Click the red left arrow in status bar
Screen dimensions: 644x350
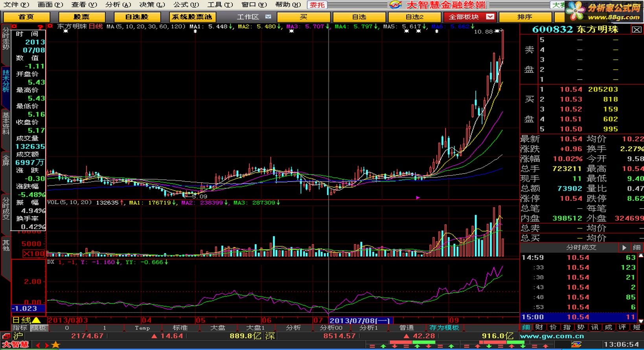point(38,345)
